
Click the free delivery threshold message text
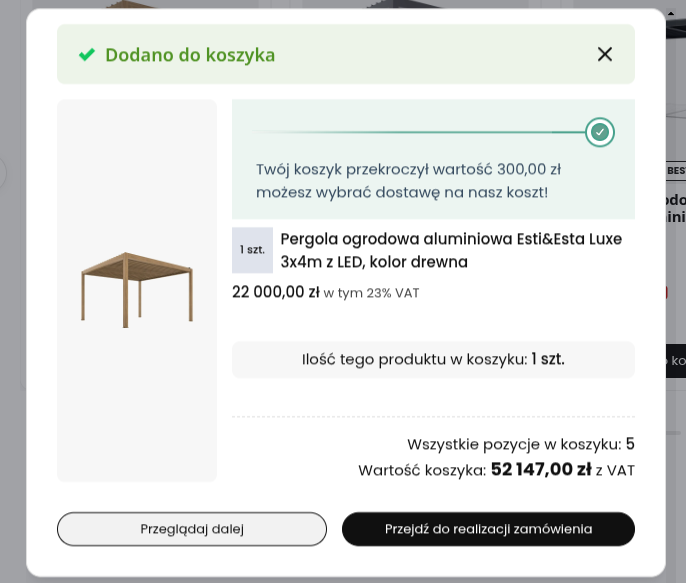pos(408,181)
